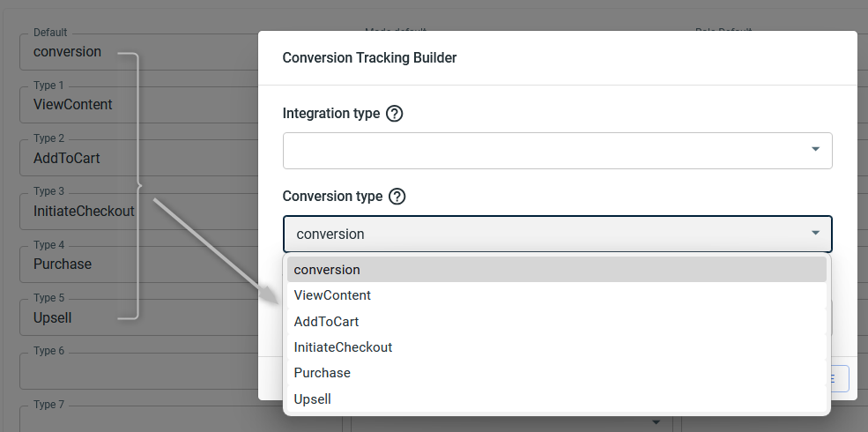Open the Conversion type help icon
Viewport: 868px width, 432px height.
(397, 197)
